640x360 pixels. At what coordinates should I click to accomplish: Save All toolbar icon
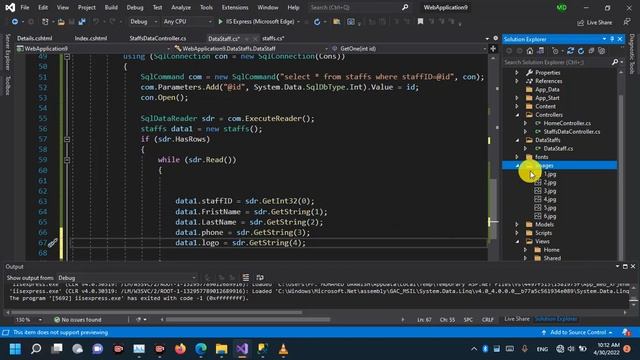82,22
